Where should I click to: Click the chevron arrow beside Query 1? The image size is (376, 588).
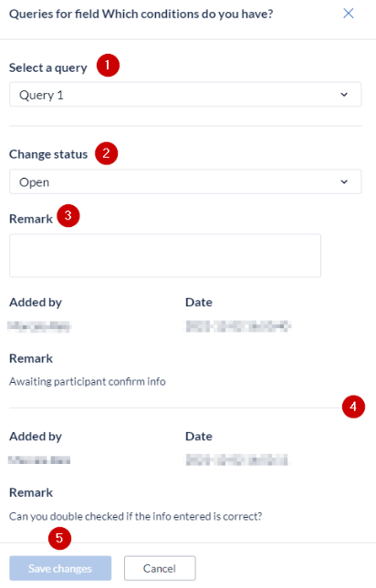344,95
